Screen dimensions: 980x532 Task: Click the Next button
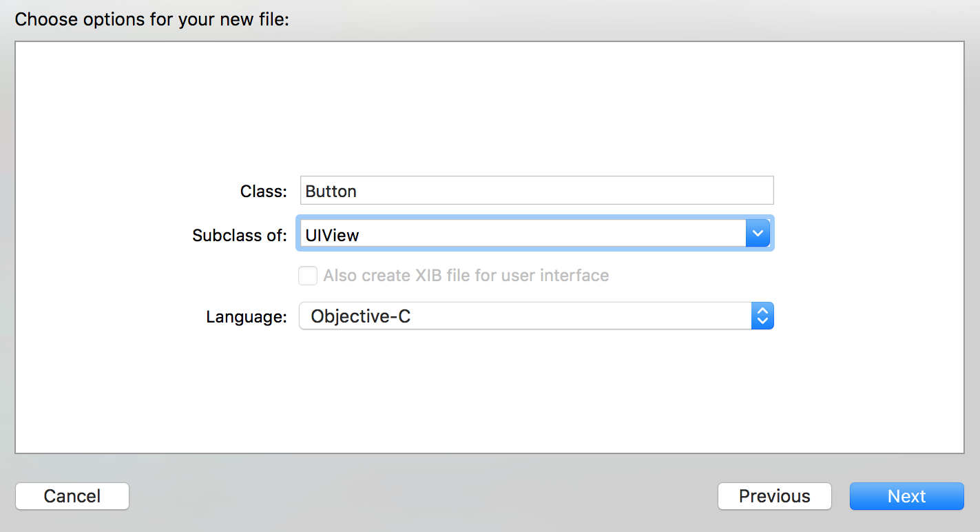[906, 496]
